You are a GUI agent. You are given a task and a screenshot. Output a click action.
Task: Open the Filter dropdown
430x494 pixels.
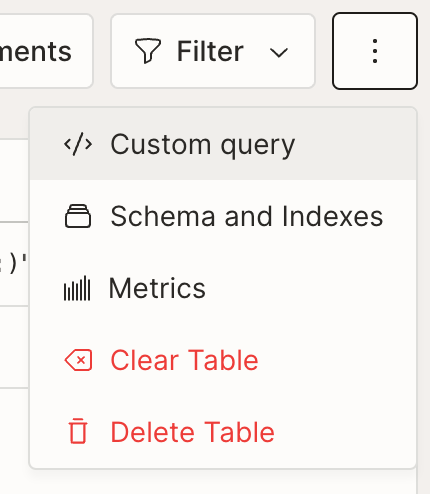213,51
